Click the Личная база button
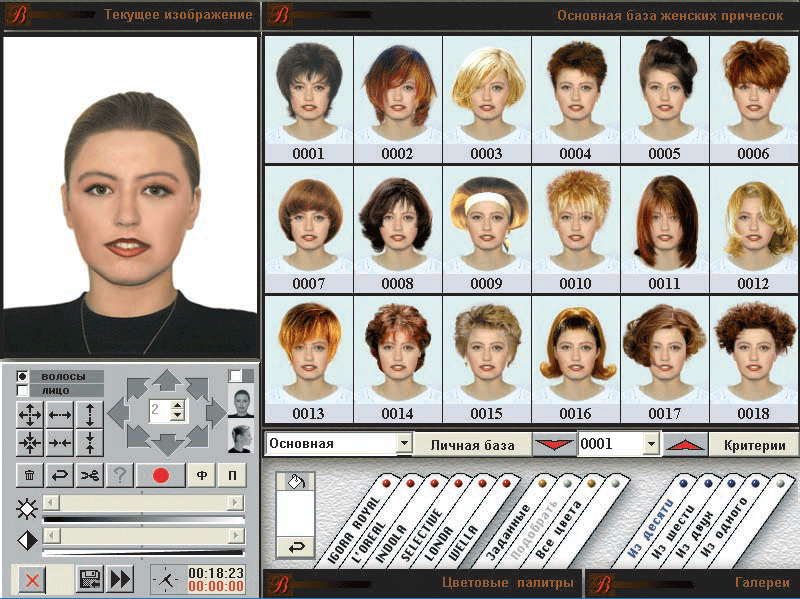This screenshot has width=800, height=599. [x=471, y=444]
